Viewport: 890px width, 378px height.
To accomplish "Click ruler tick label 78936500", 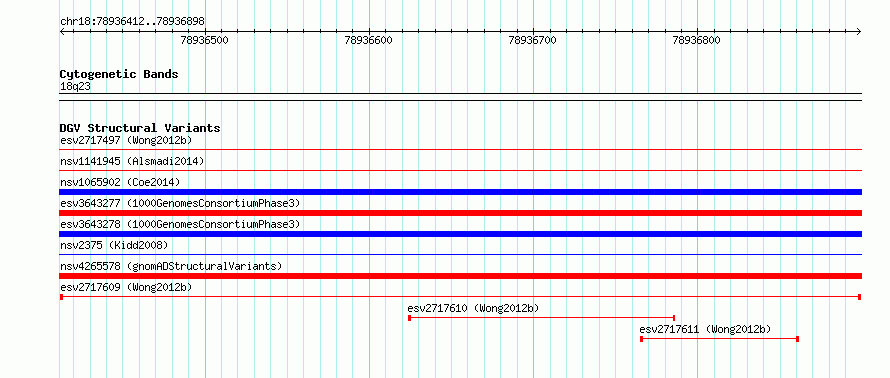I will click(x=204, y=40).
